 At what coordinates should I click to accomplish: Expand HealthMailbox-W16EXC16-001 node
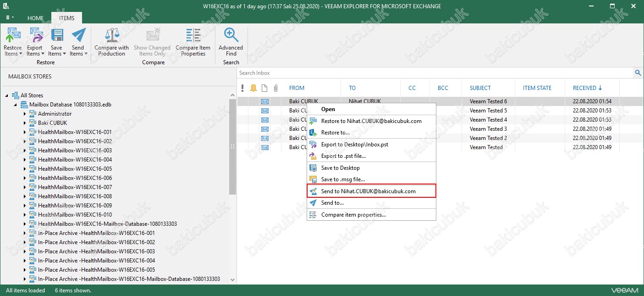tap(25, 132)
